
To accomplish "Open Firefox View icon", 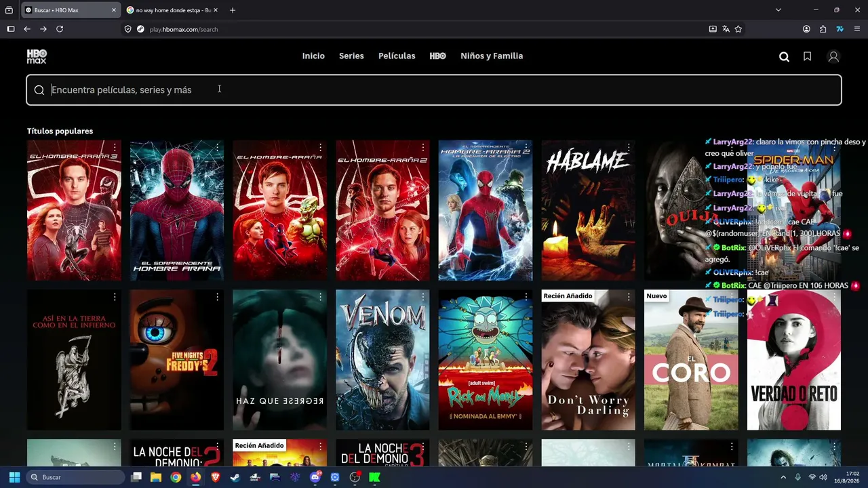I will [9, 10].
